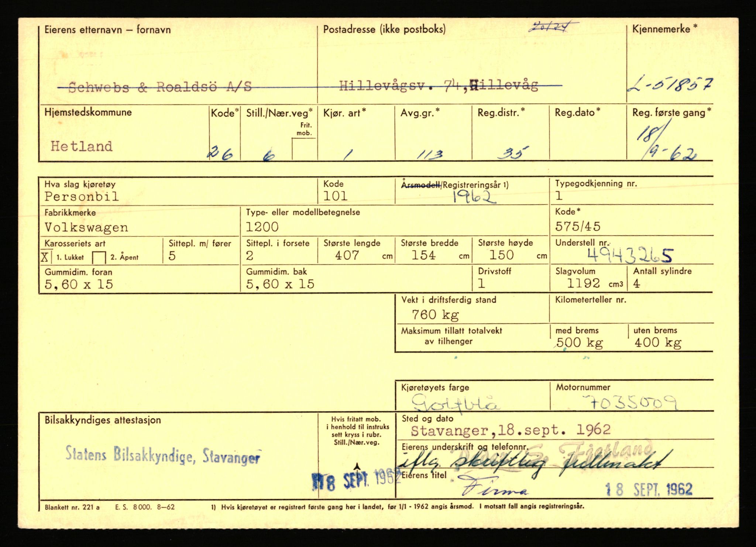Click the blue date stamp beside 'Firma'
This screenshot has width=756, height=547.
point(649,489)
